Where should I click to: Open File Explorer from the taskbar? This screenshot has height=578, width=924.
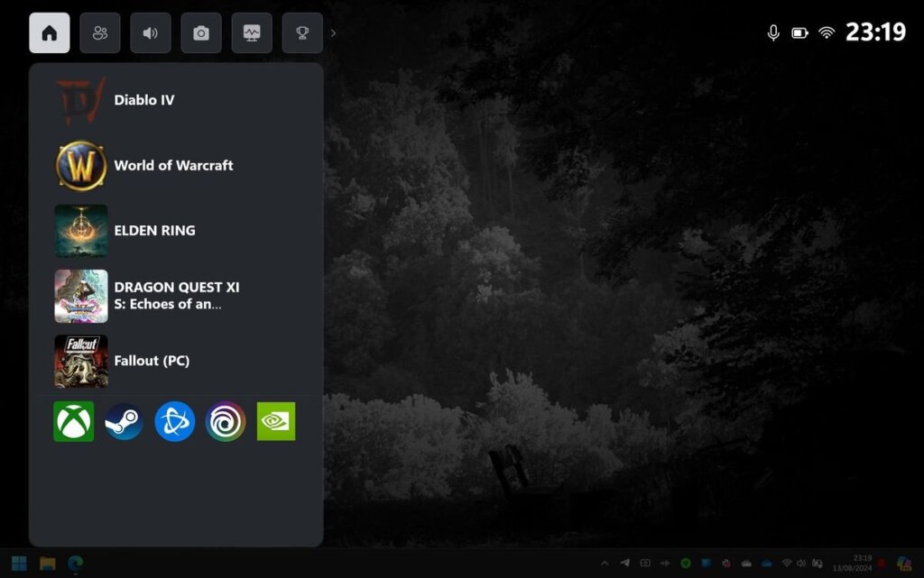[47, 564]
